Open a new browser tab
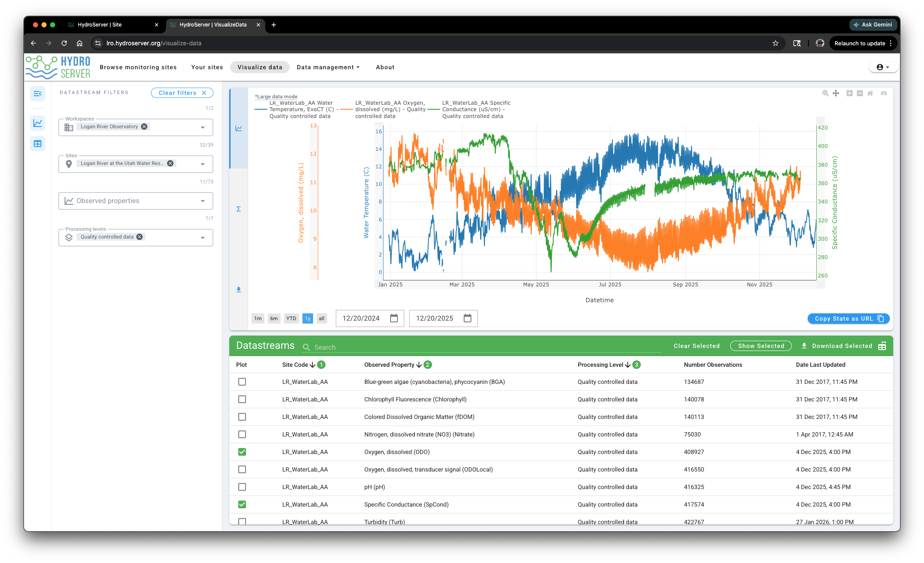 (x=274, y=25)
